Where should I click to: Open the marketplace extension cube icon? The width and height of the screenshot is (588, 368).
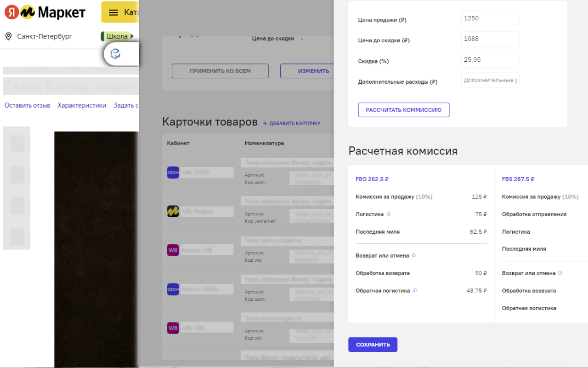(116, 54)
